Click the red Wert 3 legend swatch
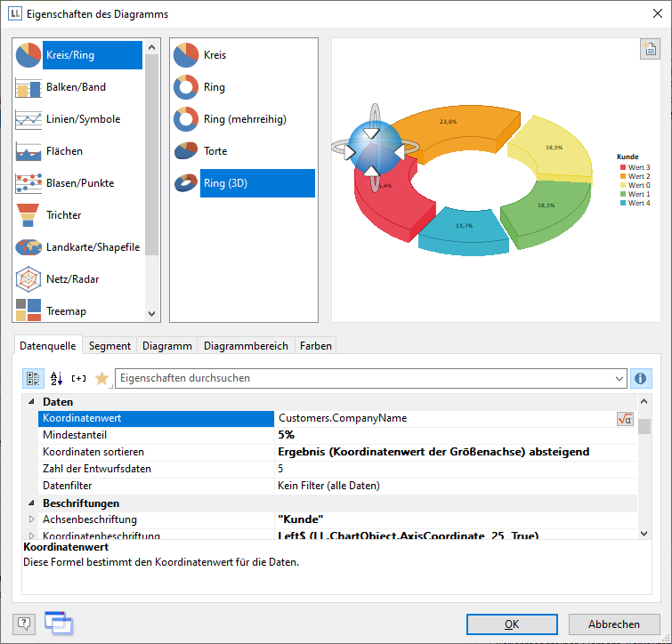 click(622, 167)
